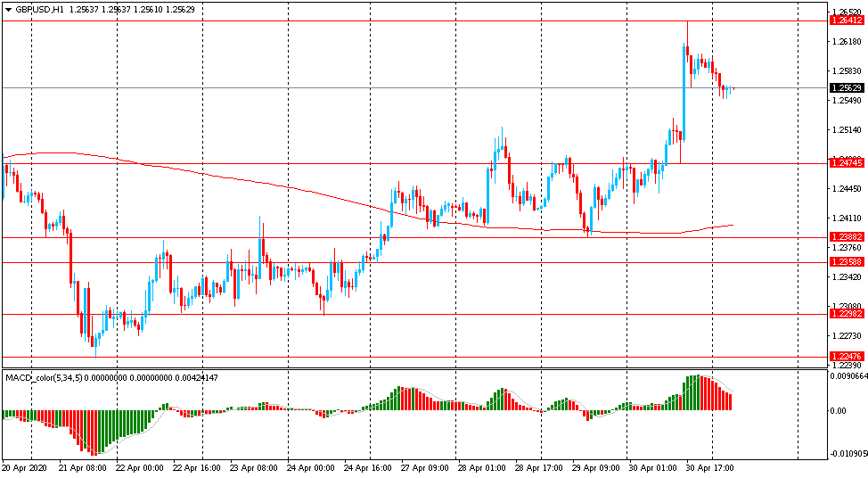Select the 1.24745 red price label
This screenshot has width=868, height=478.
(x=846, y=162)
